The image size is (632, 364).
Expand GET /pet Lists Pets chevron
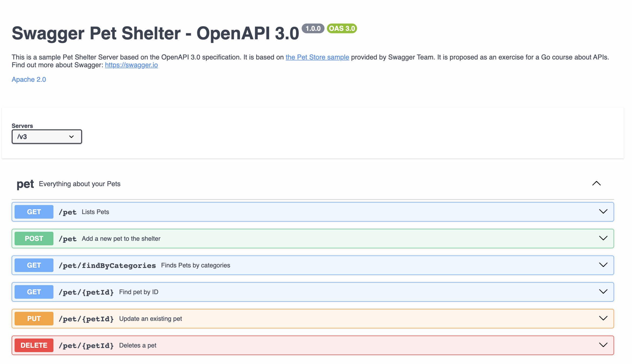tap(603, 212)
